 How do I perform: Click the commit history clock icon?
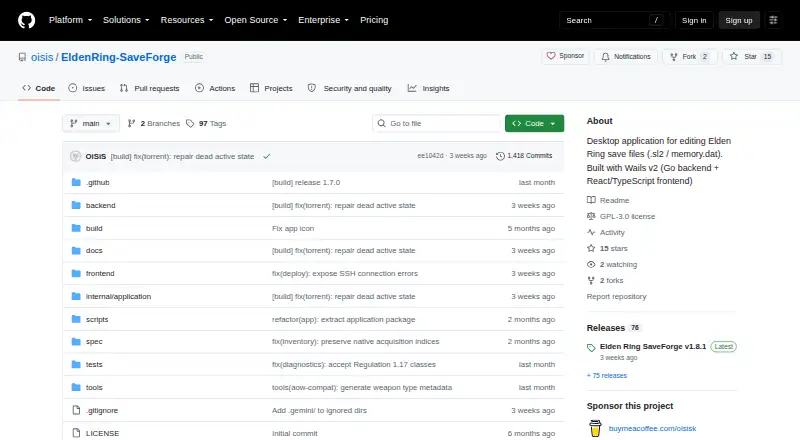coord(500,156)
